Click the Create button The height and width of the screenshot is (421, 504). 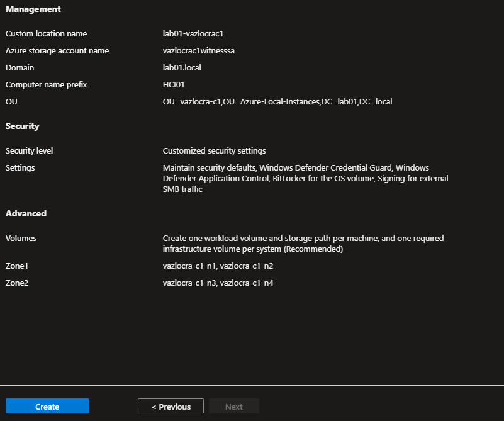(x=47, y=407)
